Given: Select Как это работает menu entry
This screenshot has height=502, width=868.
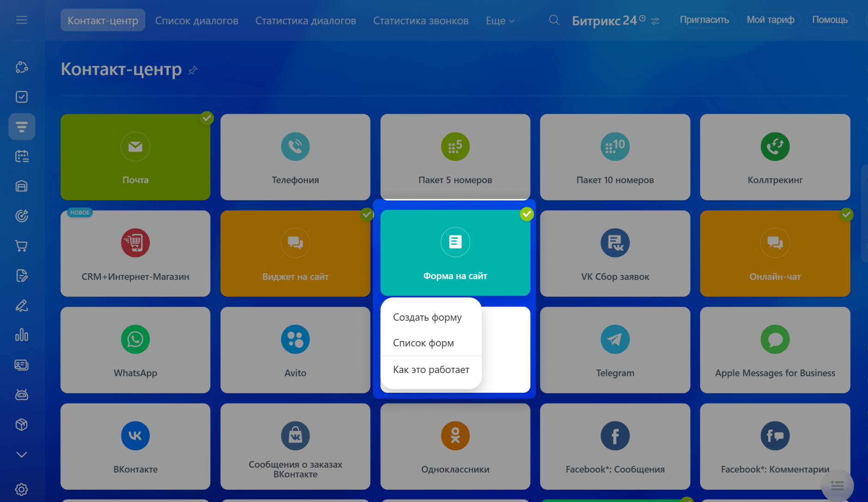Looking at the screenshot, I should [431, 369].
